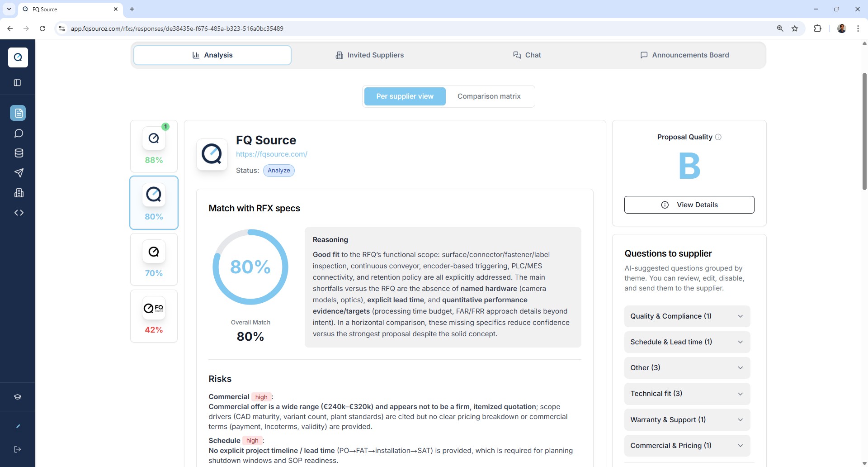Click the green notification badge showing 1
The height and width of the screenshot is (467, 868).
click(166, 127)
